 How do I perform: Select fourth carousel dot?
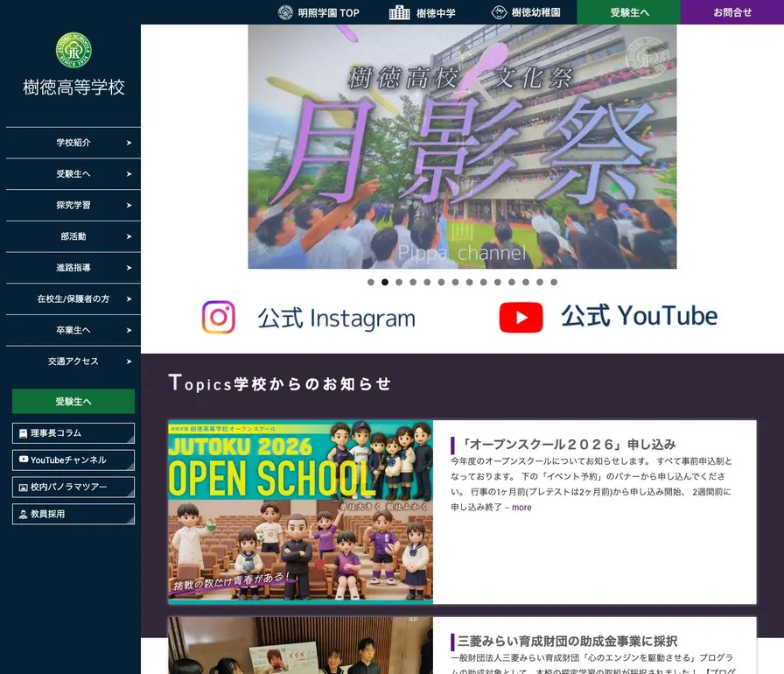(413, 282)
